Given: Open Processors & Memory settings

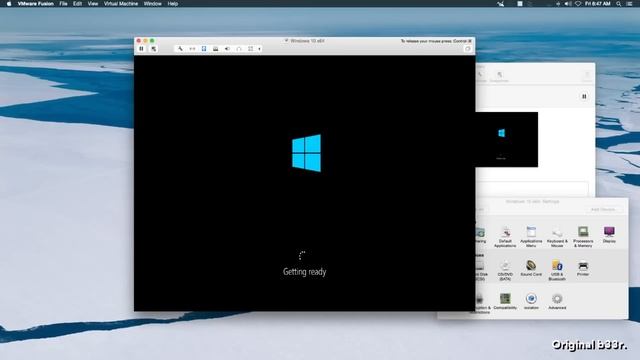Looking at the screenshot, I should pos(583,237).
